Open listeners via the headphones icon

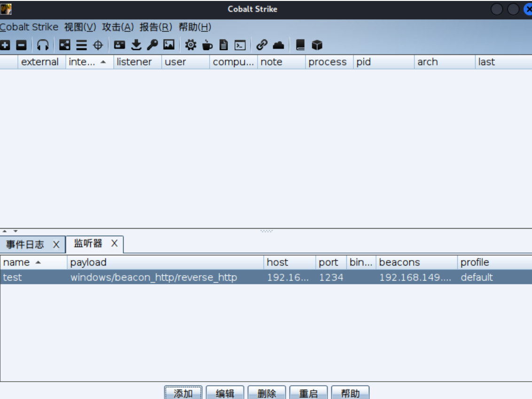click(x=43, y=45)
